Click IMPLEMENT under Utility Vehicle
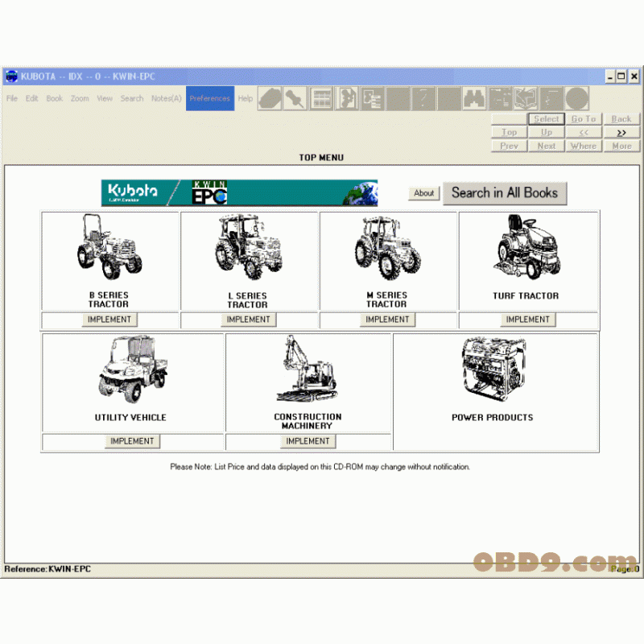The height and width of the screenshot is (644, 644). click(x=132, y=441)
